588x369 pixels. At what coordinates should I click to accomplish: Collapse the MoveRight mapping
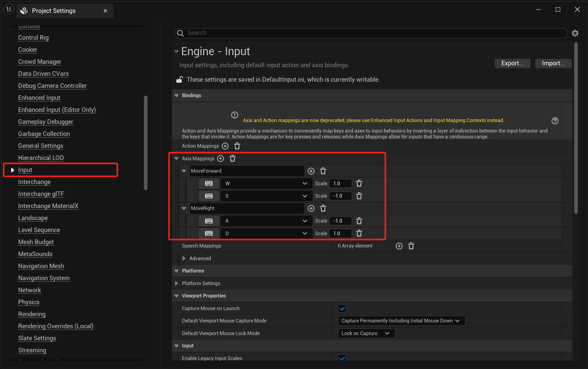[x=184, y=208]
